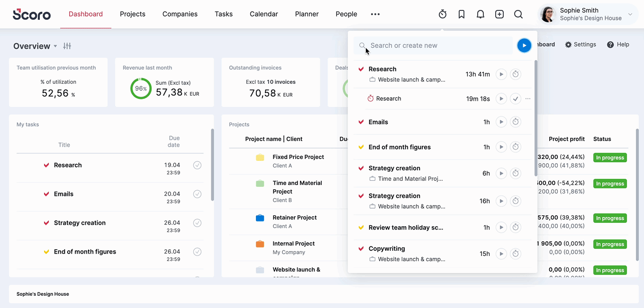Screen dimensions: 644x308
Task: Mark Research as complete in My tasks
Action: (x=197, y=165)
